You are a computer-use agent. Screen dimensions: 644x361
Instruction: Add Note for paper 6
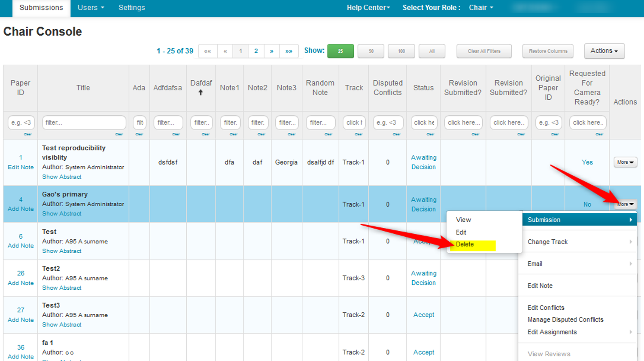pyautogui.click(x=21, y=246)
